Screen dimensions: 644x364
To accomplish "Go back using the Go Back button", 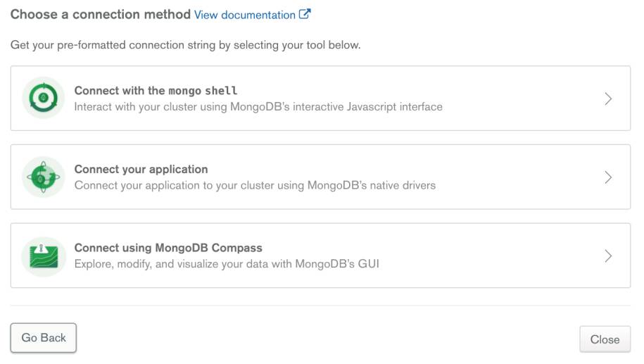I will point(44,338).
